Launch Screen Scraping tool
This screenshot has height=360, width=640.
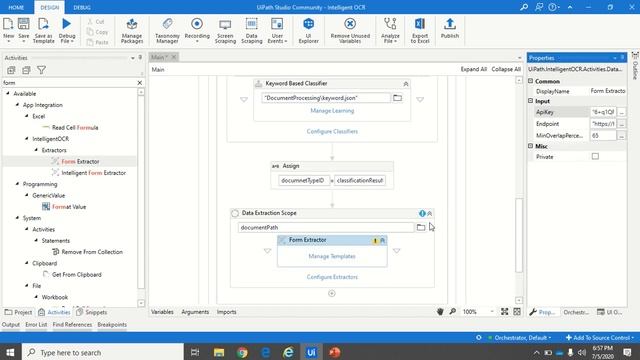point(225,29)
